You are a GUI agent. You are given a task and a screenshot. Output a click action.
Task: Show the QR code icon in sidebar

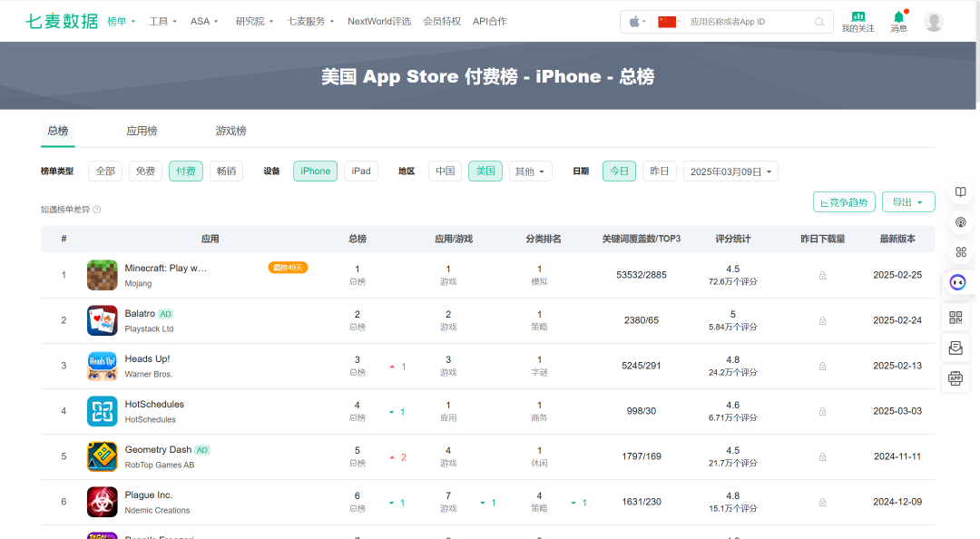tap(955, 317)
